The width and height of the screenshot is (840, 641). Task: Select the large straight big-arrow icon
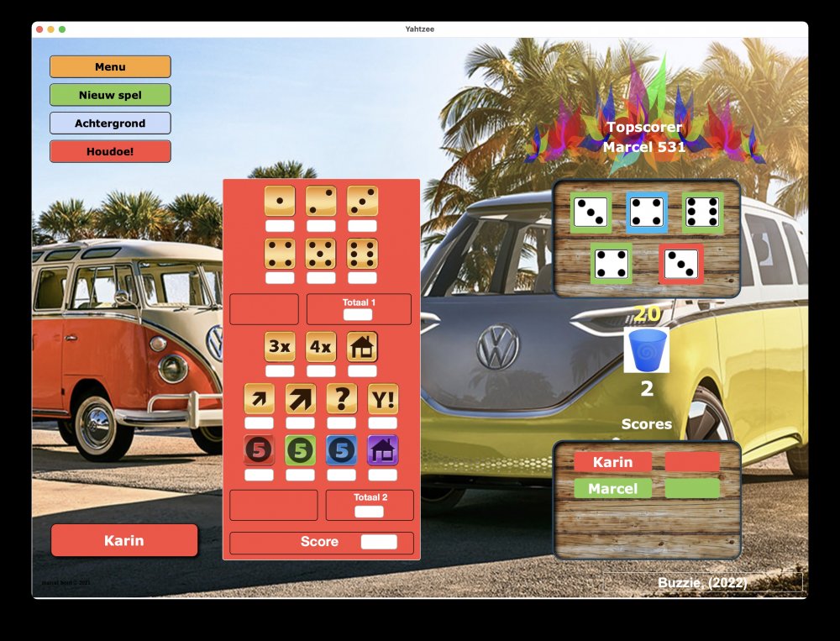[301, 399]
